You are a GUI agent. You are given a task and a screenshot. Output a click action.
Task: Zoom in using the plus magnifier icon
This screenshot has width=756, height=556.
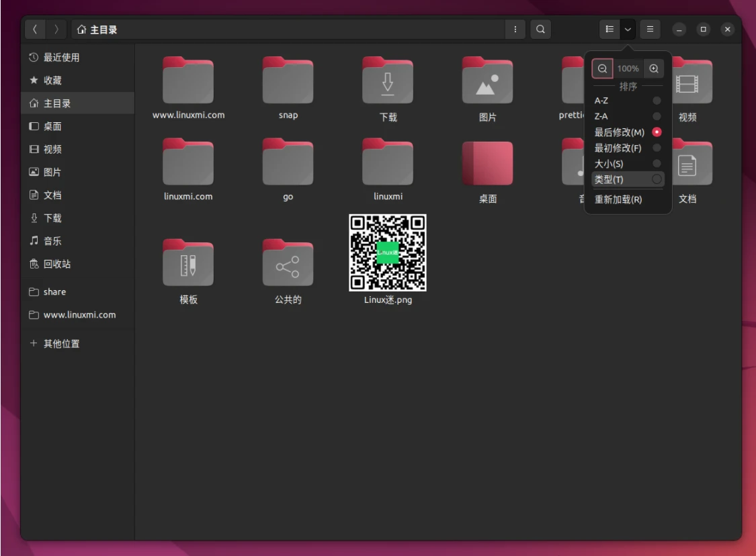[x=653, y=68]
